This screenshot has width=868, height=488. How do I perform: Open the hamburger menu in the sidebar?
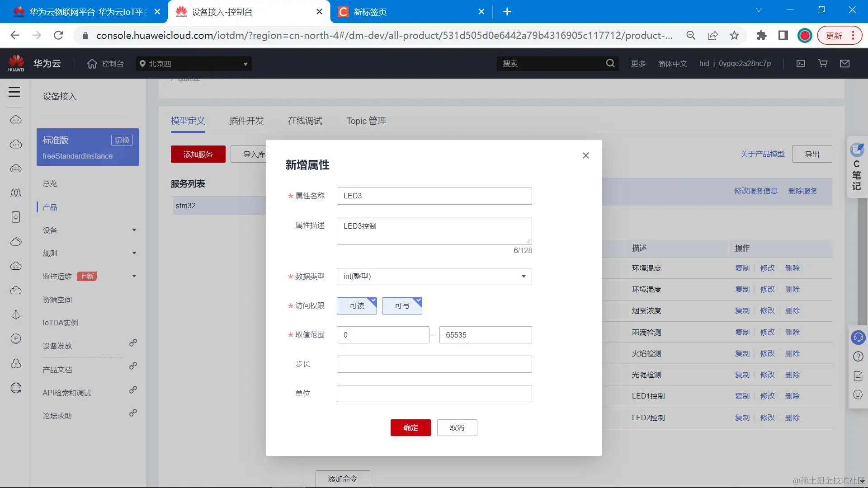14,92
